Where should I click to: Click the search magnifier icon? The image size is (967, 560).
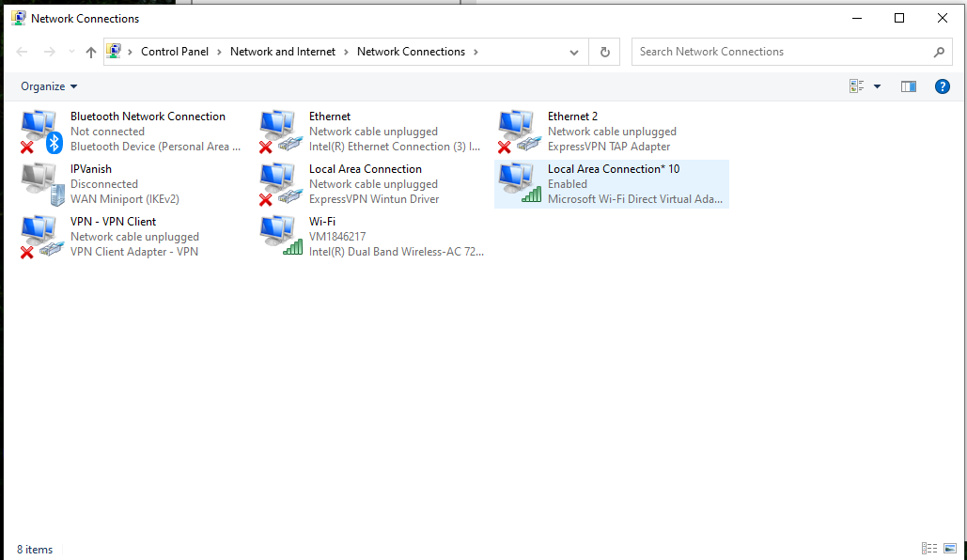click(939, 52)
